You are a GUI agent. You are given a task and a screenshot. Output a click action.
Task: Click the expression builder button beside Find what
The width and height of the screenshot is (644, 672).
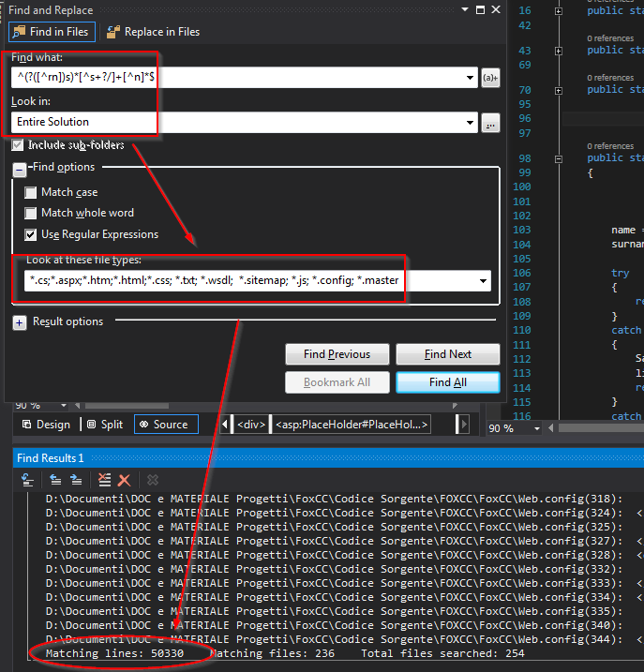point(490,79)
